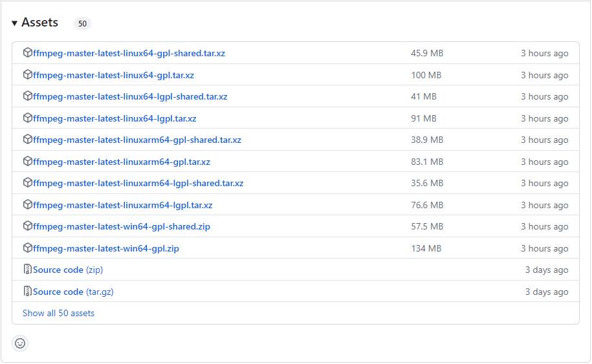Screen dimensions: 592x364
Task: Click zip file icon beside Source code (tar.gz)
Action: tap(27, 292)
